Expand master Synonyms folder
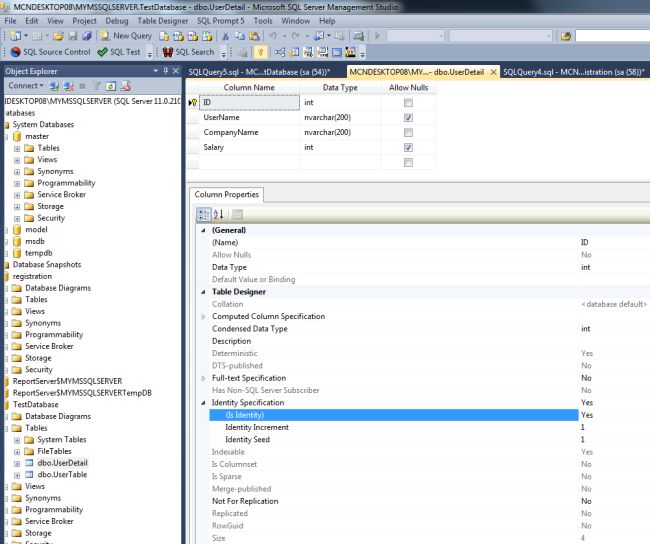Viewport: 650px width, 544px height. (x=17, y=172)
